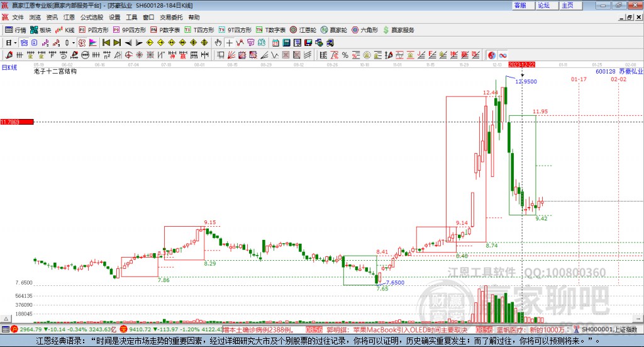
Task: Select the spiral drawing tool
Action: (x=64, y=55)
